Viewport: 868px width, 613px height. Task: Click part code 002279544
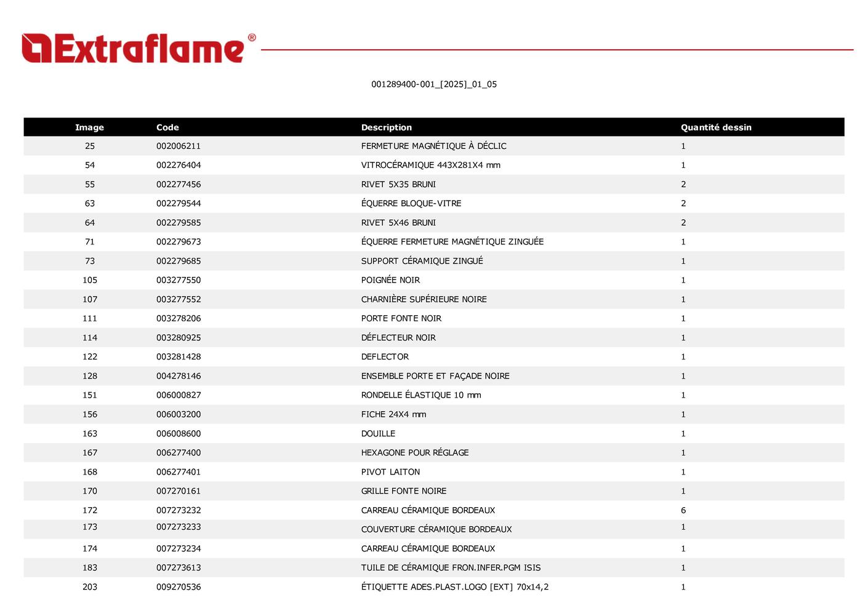pos(179,203)
